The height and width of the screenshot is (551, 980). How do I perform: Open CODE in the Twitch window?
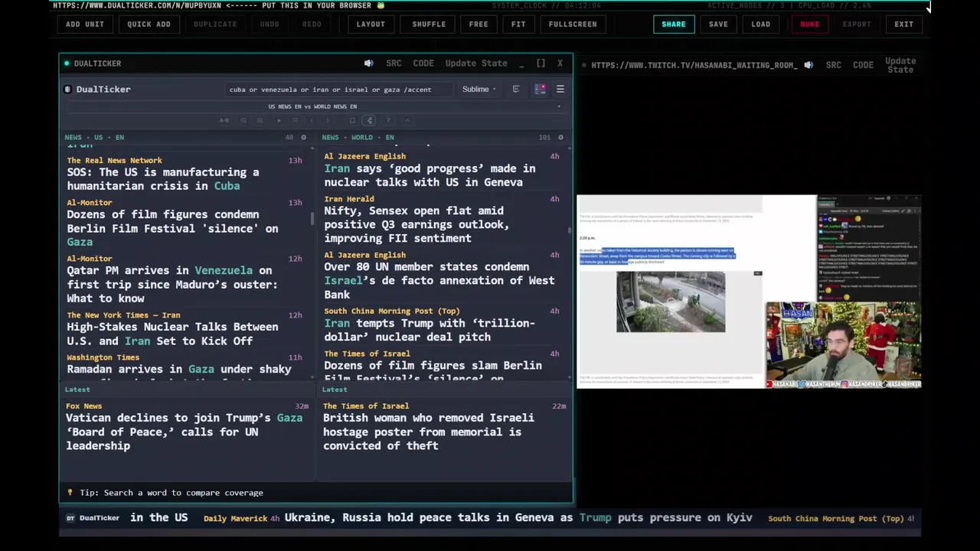pyautogui.click(x=863, y=65)
